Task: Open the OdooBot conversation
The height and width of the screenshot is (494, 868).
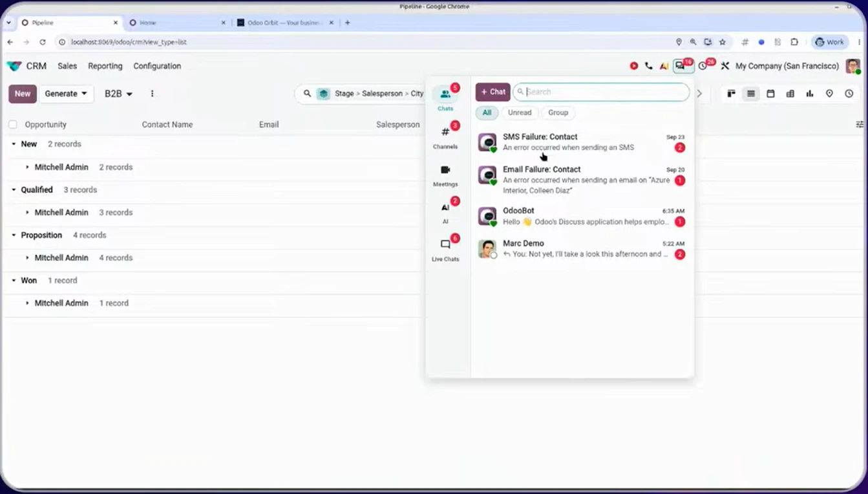Action: [582, 216]
